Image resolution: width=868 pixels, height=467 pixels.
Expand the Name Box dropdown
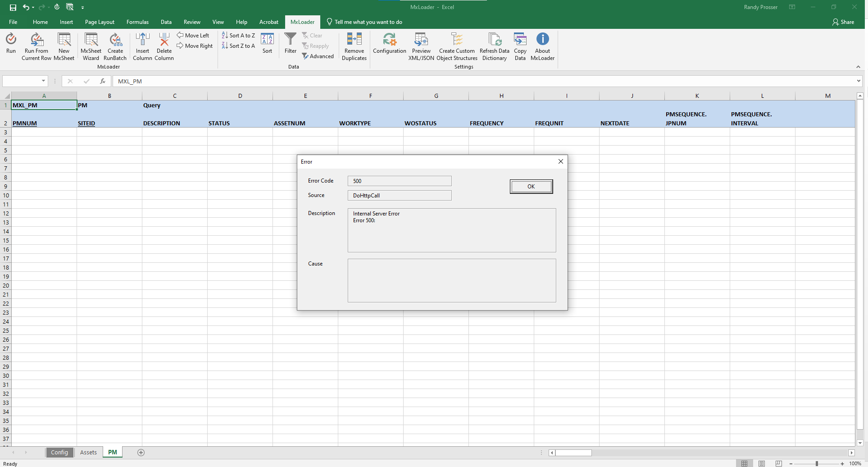tap(44, 81)
